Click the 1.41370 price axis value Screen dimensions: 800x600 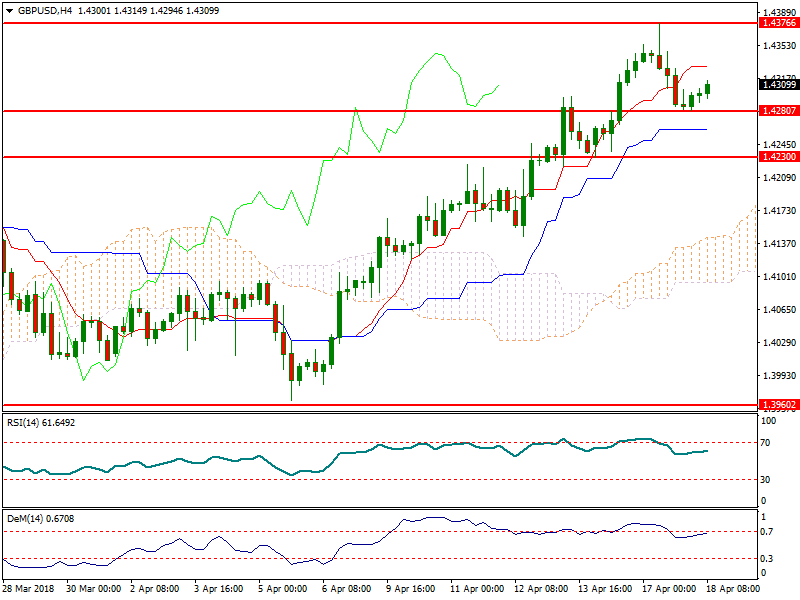coord(778,244)
